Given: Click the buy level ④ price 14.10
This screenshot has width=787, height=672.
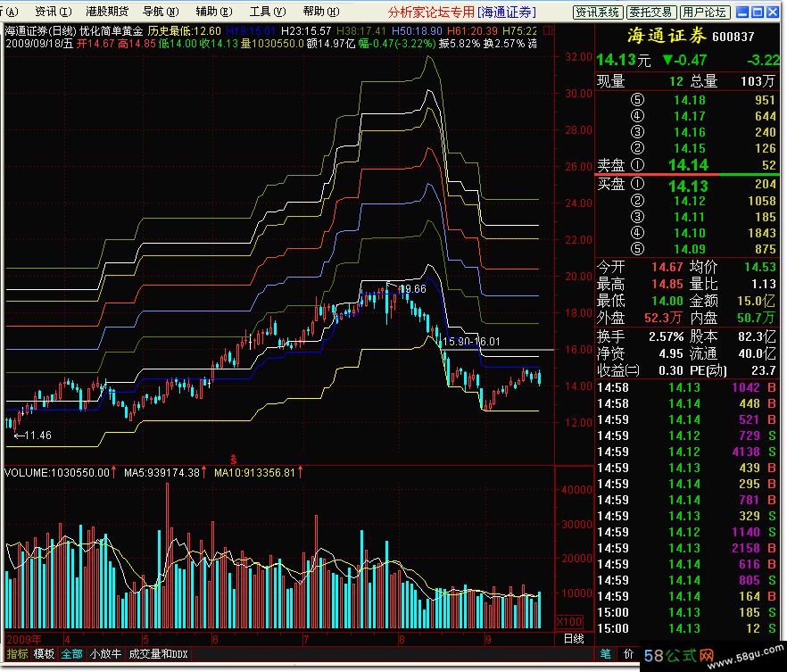Looking at the screenshot, I should tap(689, 233).
